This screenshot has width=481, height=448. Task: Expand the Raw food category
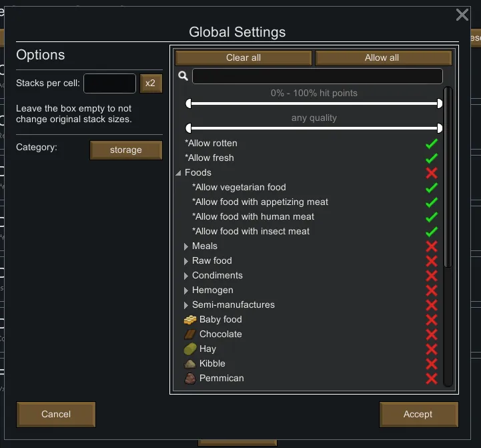(x=186, y=261)
